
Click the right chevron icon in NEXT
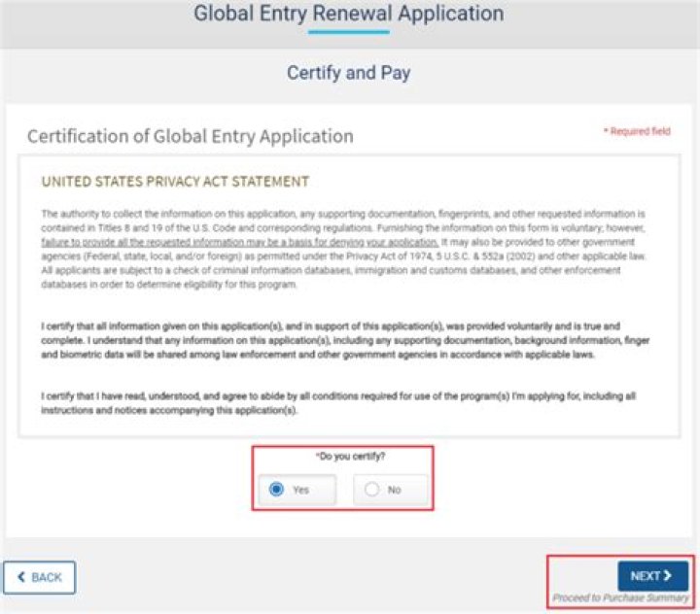tap(668, 576)
